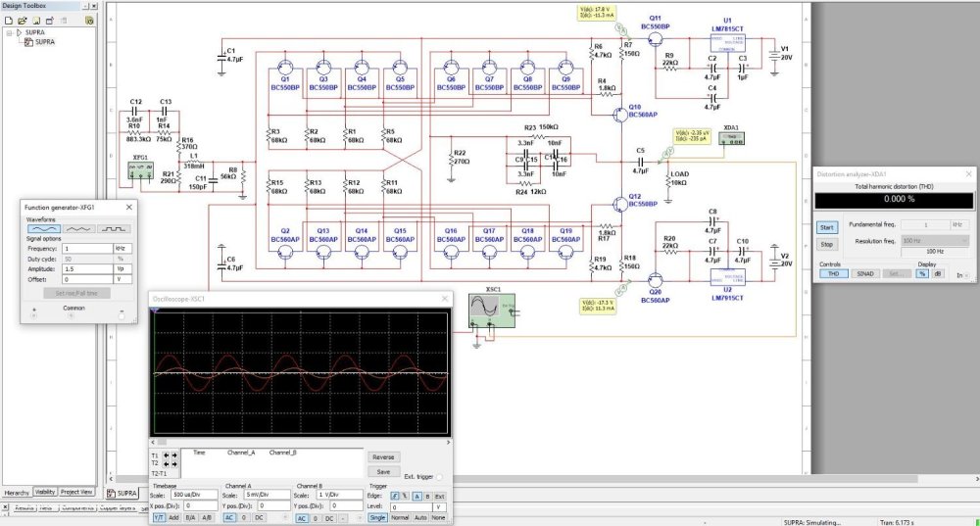Switch to the Visibility tab

(45, 492)
